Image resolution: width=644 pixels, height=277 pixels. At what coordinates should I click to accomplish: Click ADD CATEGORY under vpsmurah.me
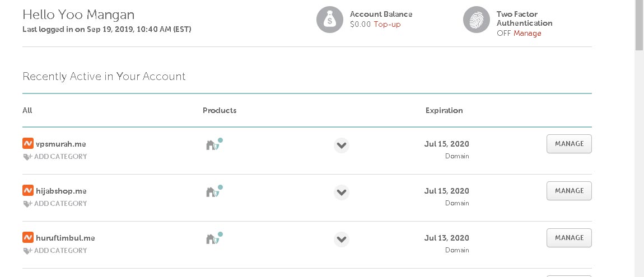point(60,157)
